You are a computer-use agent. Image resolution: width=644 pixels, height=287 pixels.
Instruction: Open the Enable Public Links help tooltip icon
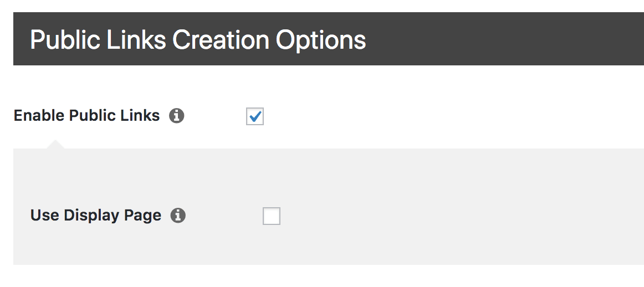pyautogui.click(x=177, y=116)
